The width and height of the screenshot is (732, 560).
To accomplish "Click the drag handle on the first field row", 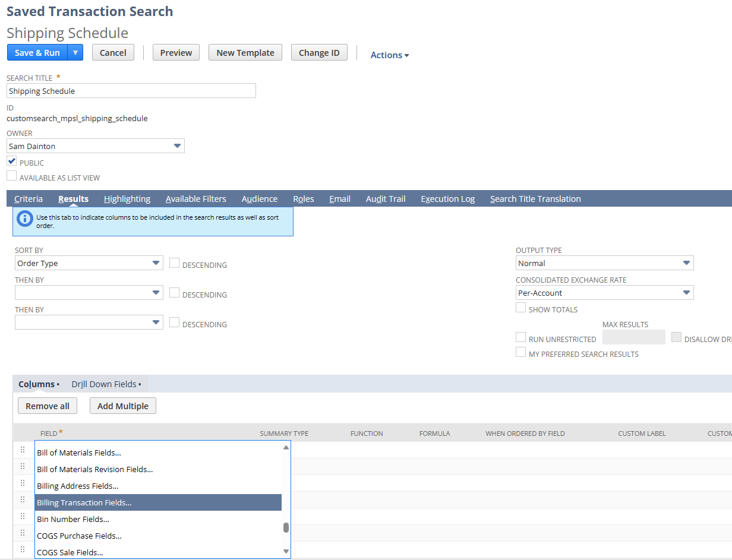I will pyautogui.click(x=23, y=450).
